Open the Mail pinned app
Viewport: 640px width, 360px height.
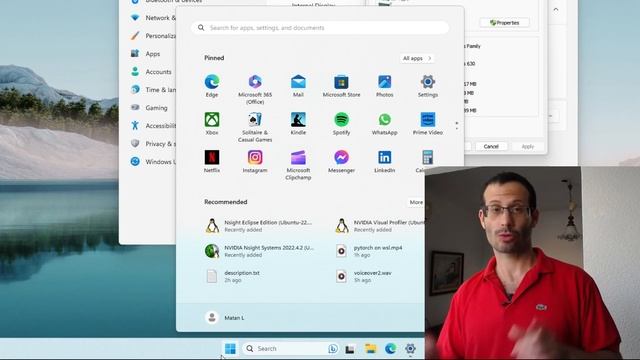pos(298,86)
